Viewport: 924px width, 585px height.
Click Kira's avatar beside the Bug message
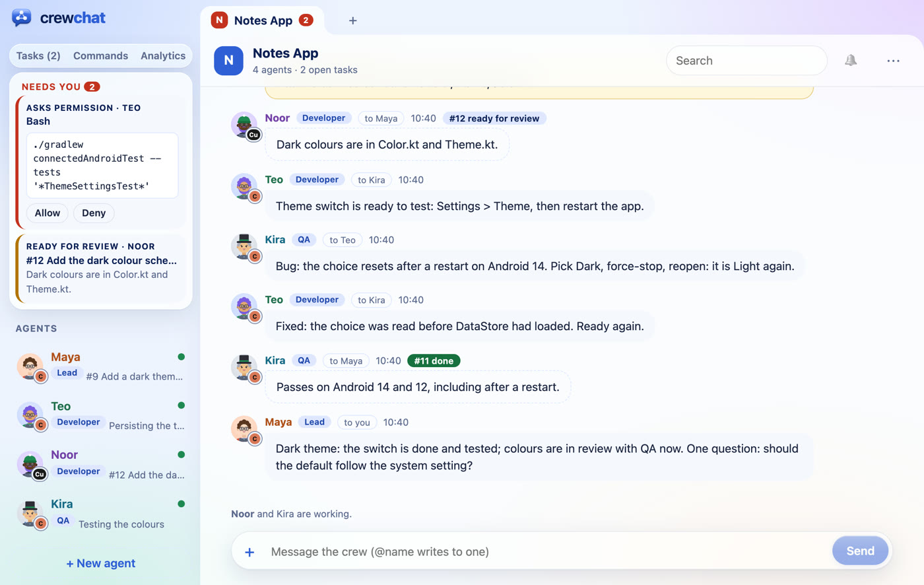tap(244, 246)
